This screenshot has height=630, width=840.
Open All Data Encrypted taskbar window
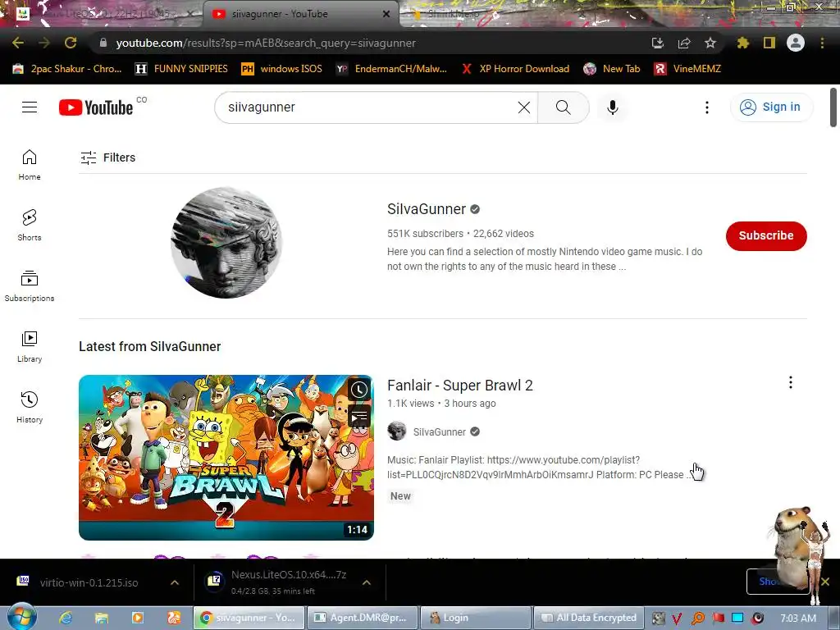[x=588, y=618]
